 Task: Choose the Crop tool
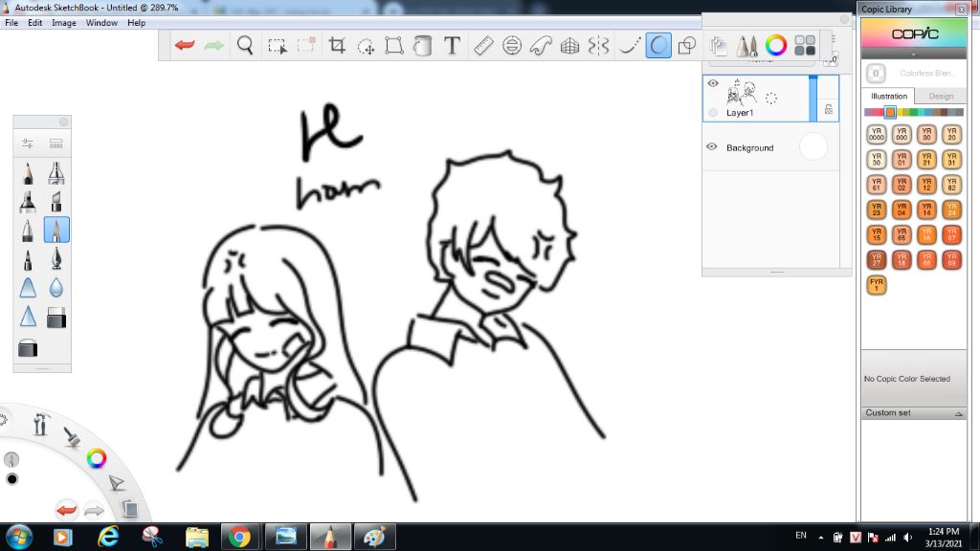point(337,45)
